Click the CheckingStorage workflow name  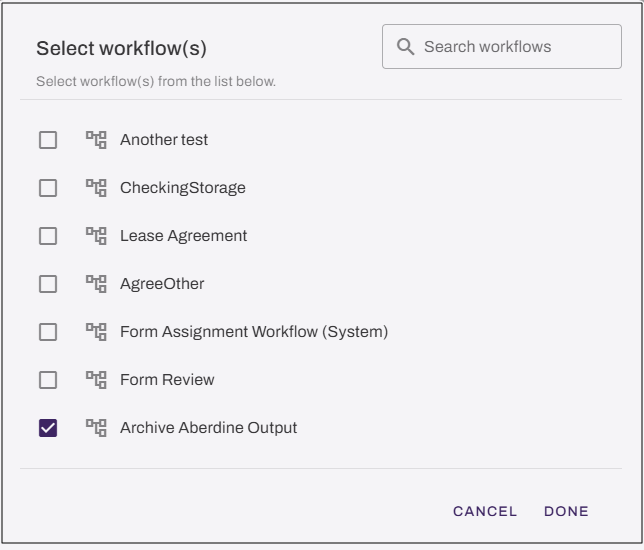coord(183,188)
